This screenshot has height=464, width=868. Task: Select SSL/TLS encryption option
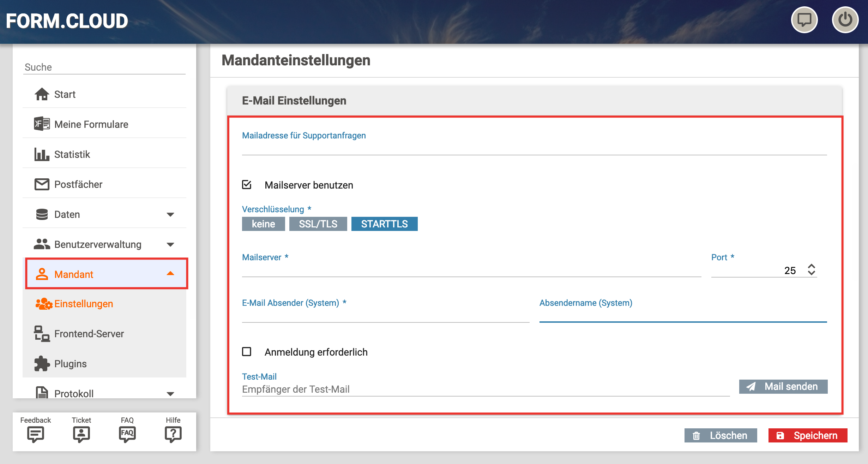[x=318, y=224]
